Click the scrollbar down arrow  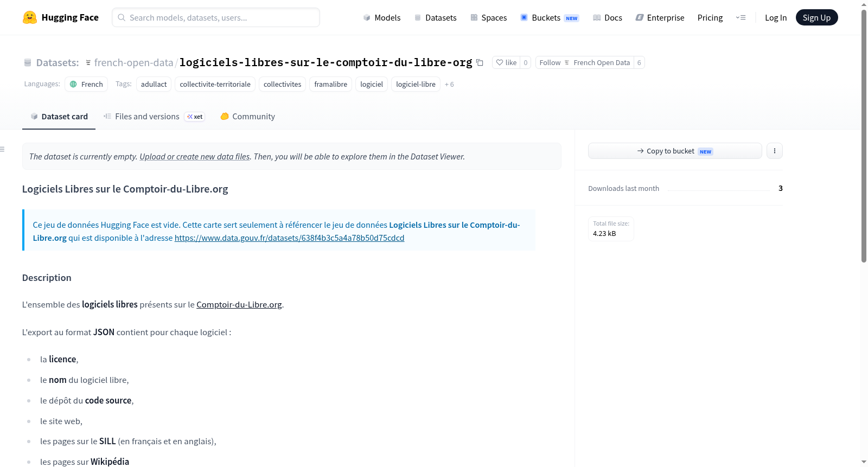[x=864, y=462]
